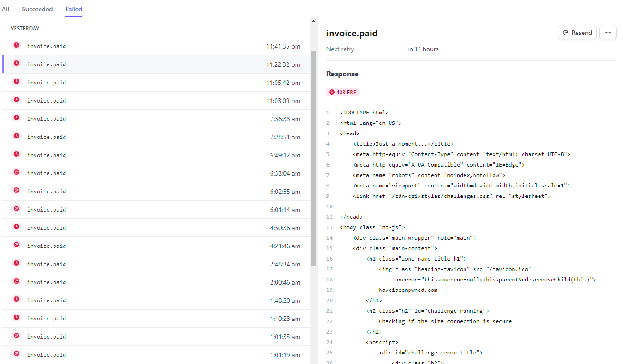Open the Succeeded tab
This screenshot has width=623, height=364.
coord(37,9)
